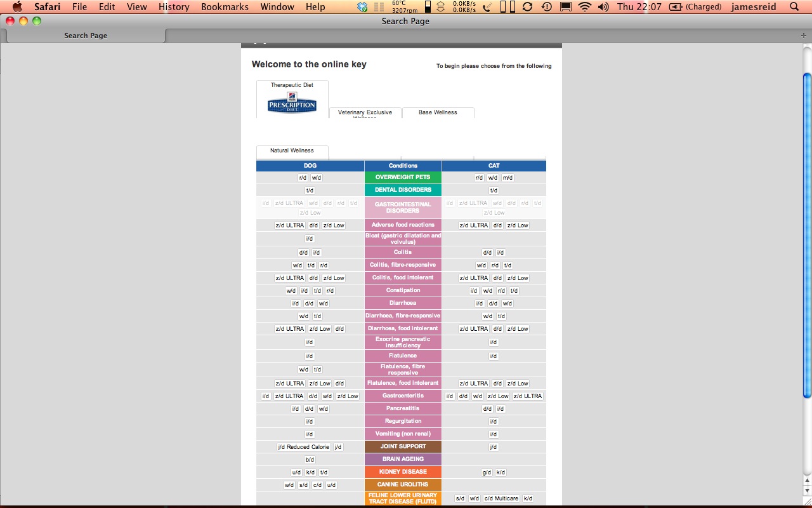Screen dimensions: 812x508
Task: Click dog r/d button in Overweight Pets row
Action: click(x=303, y=178)
